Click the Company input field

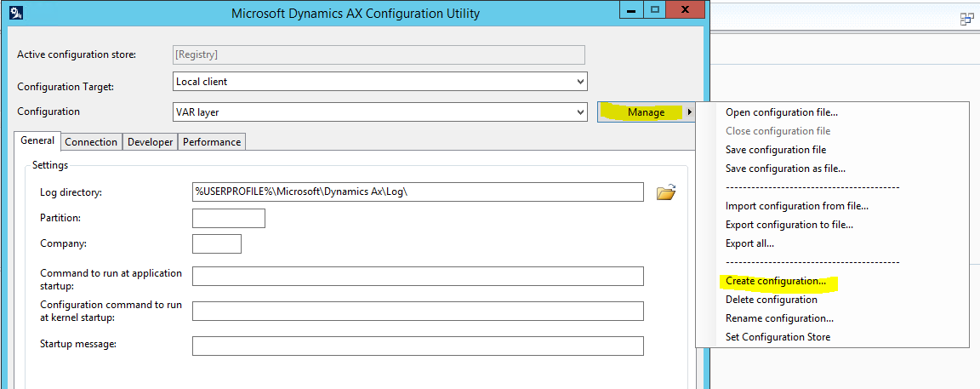pos(217,244)
